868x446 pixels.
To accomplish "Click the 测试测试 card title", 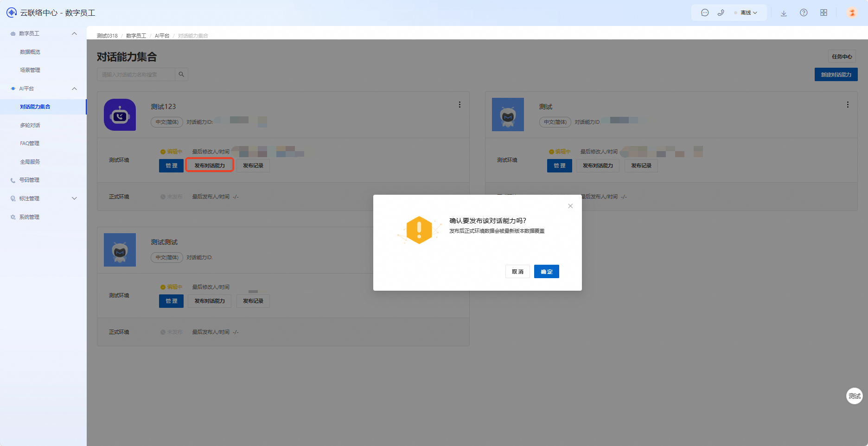I will 164,242.
